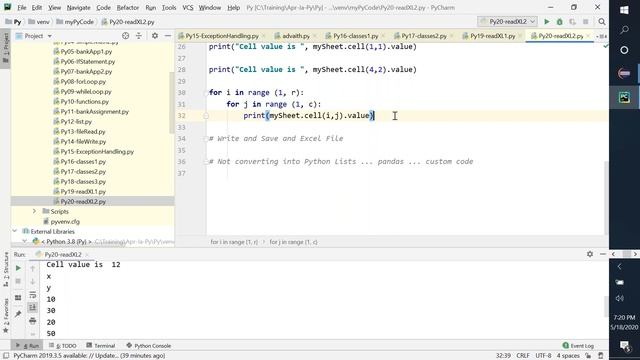Collapse the for i loop fold marker
Screen dimensions: 640x360
tap(206, 93)
